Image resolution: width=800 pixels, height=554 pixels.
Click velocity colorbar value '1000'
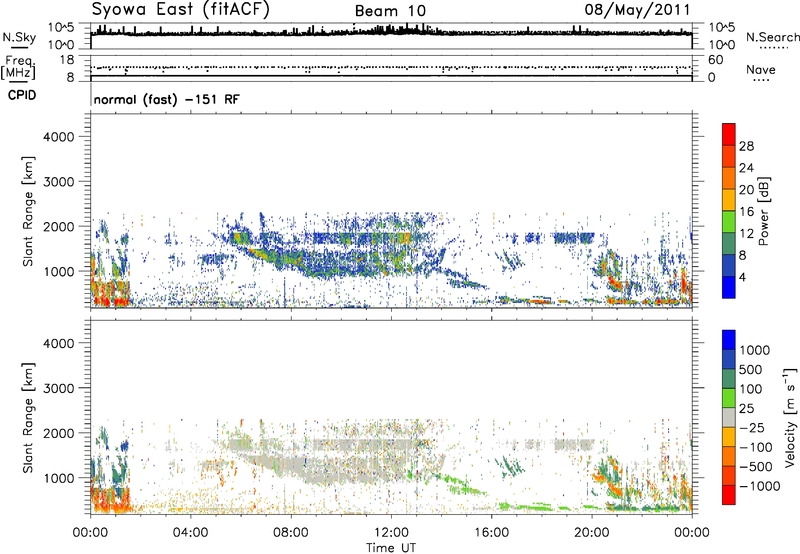pos(755,350)
